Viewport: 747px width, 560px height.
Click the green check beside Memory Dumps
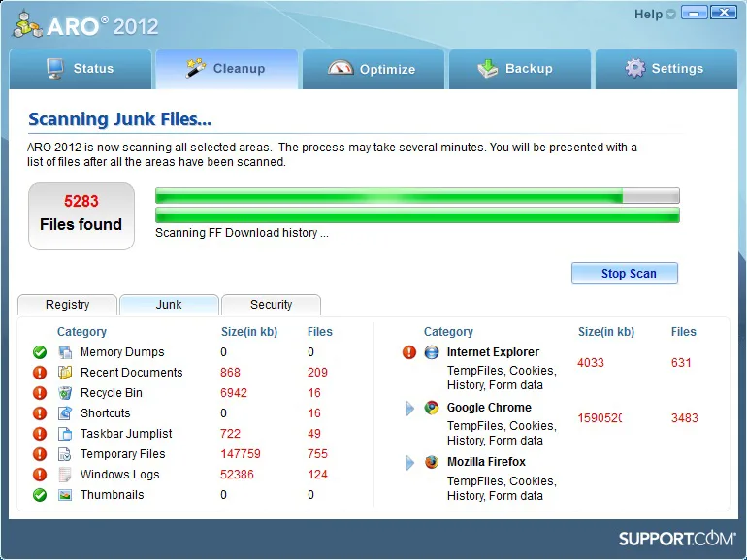point(40,352)
